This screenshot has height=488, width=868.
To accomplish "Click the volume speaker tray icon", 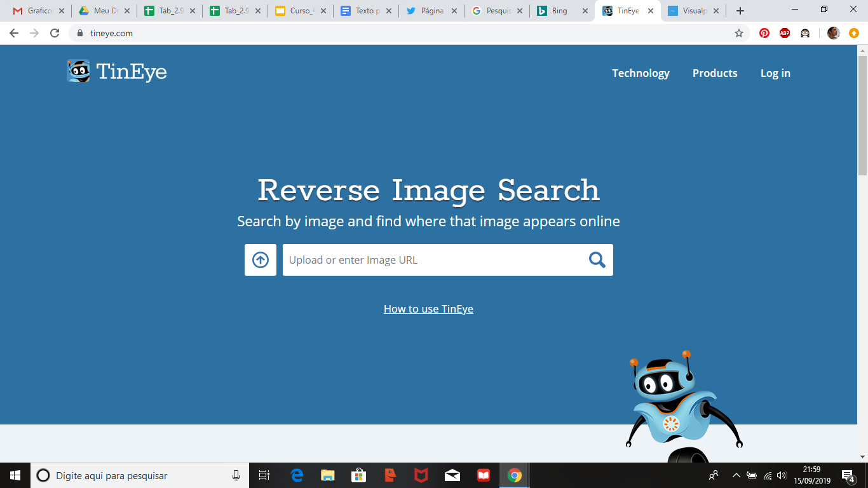I will (x=782, y=475).
